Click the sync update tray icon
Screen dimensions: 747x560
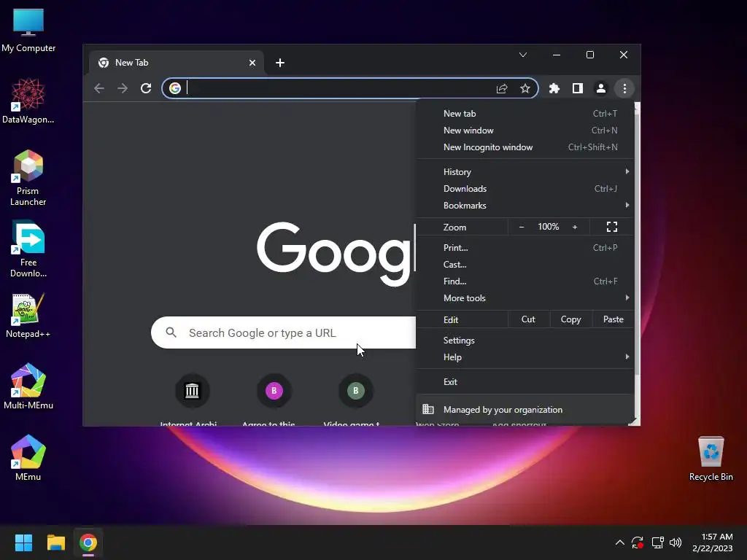click(x=638, y=542)
